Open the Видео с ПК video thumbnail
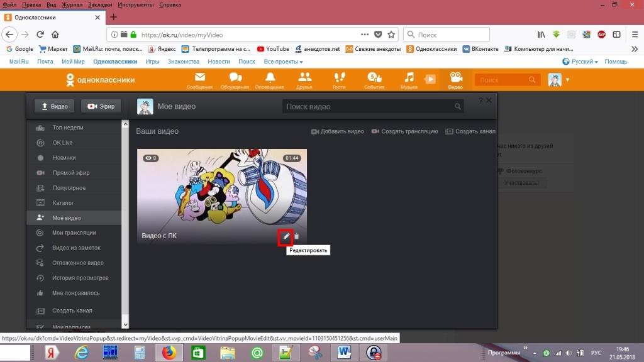644x362 pixels. click(x=222, y=196)
